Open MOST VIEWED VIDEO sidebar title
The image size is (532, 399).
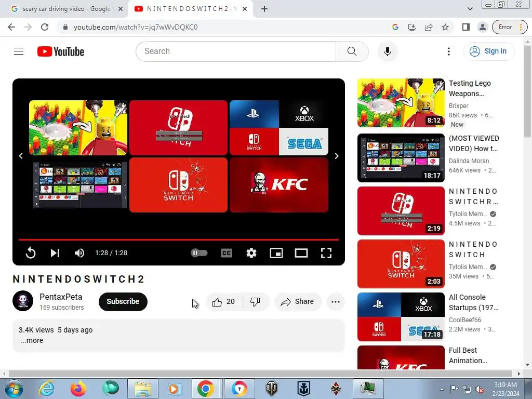(474, 143)
